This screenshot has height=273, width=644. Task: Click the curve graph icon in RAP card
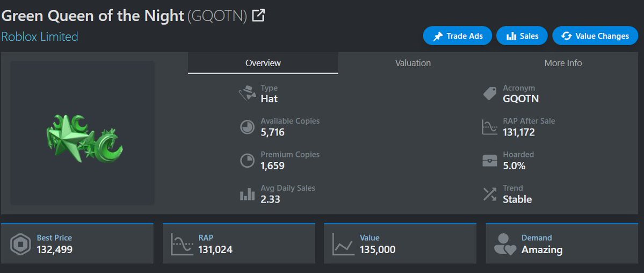[182, 244]
